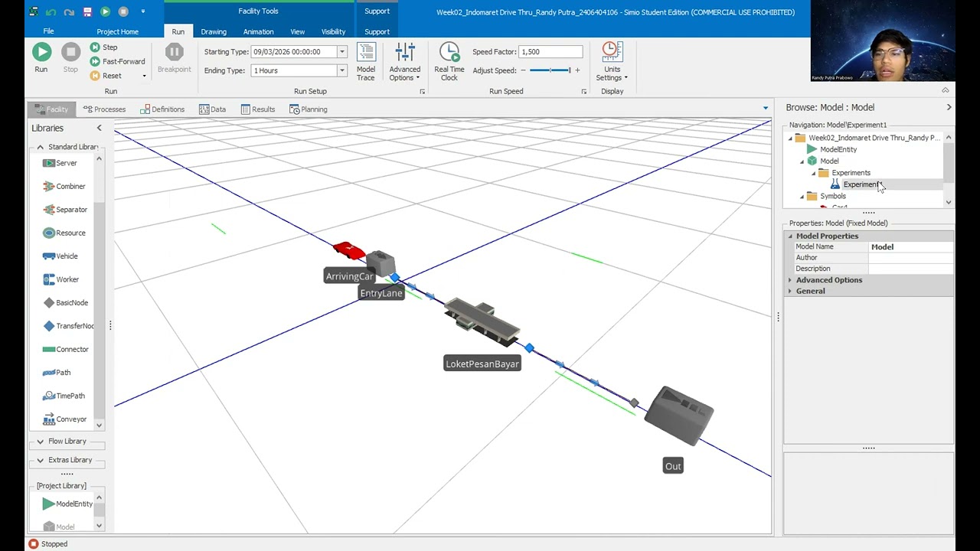This screenshot has height=551, width=980.
Task: Expand the Extras Library section
Action: click(40, 460)
